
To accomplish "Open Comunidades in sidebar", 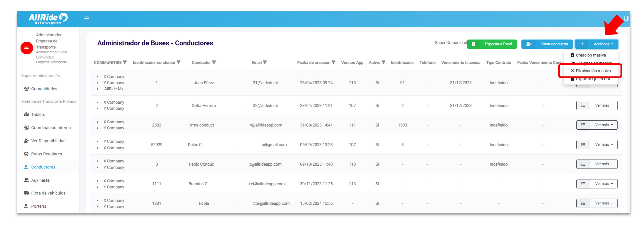I will [44, 89].
